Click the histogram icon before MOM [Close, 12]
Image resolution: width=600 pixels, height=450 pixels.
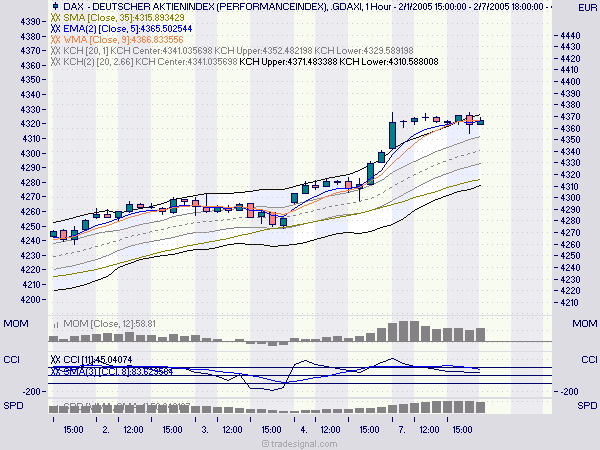point(56,324)
